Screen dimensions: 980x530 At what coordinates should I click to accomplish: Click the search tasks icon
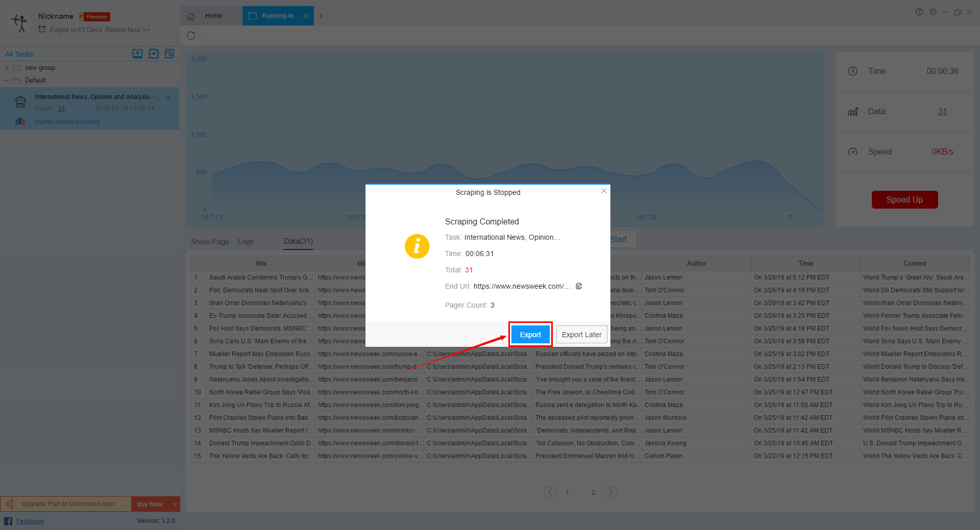(x=170, y=54)
